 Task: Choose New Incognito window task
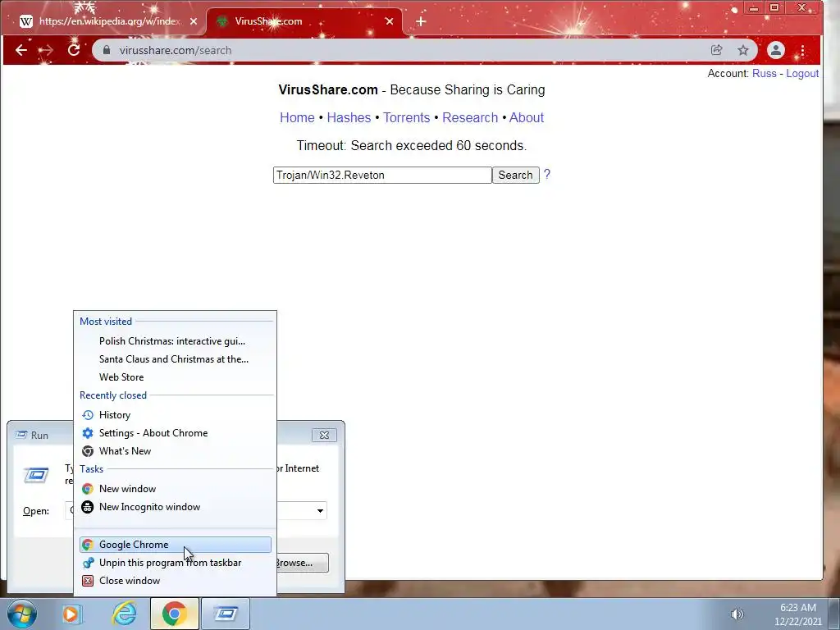tap(176, 507)
